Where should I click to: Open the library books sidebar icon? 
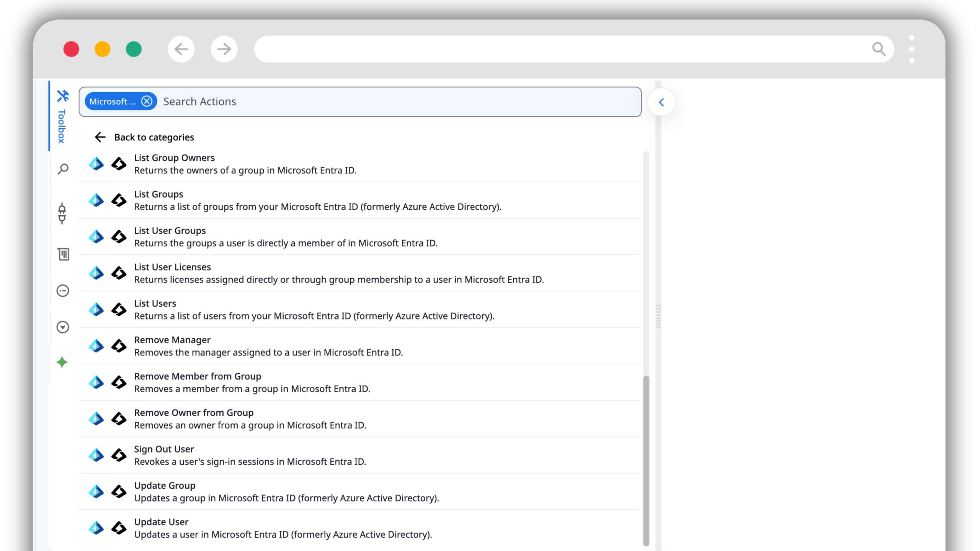(x=63, y=254)
